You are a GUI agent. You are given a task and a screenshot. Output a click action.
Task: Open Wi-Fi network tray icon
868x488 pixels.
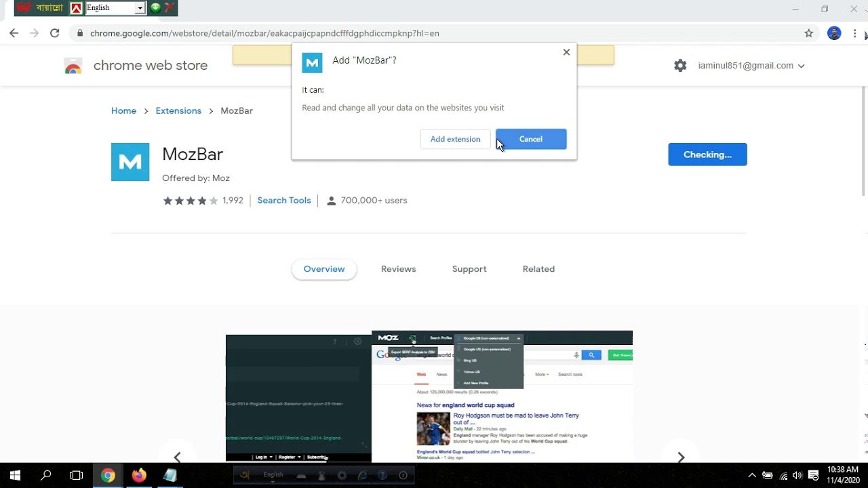click(783, 476)
